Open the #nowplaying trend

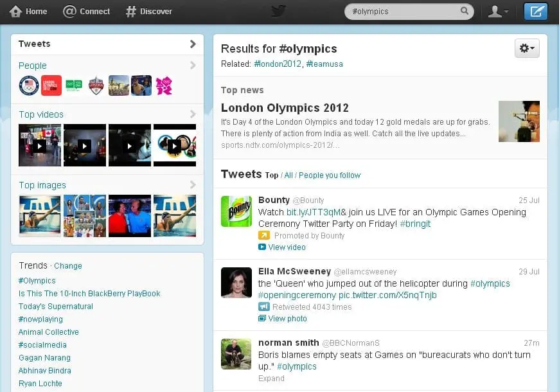tap(40, 319)
